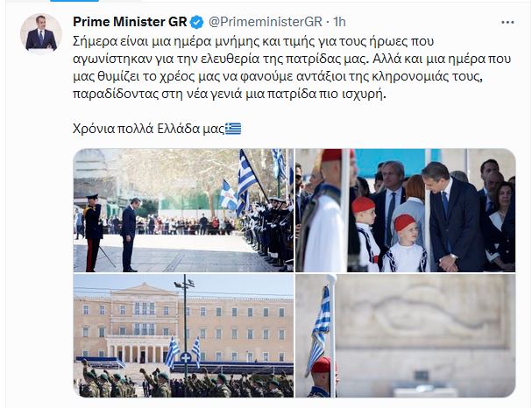Viewport: 532px width, 408px height.
Task: Open the Prime Minister GR display name
Action: [x=130, y=22]
